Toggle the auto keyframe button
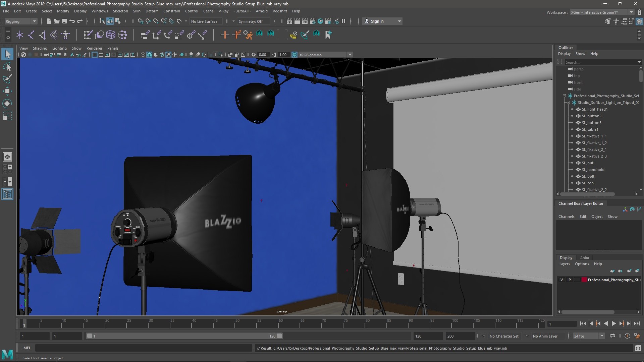The height and width of the screenshot is (362, 644). point(627,336)
